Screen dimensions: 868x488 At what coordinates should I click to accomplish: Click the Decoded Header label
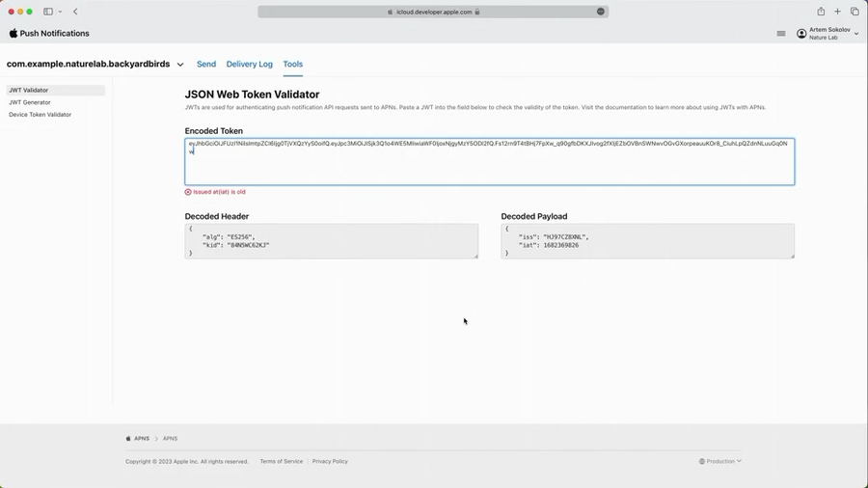[x=216, y=216]
